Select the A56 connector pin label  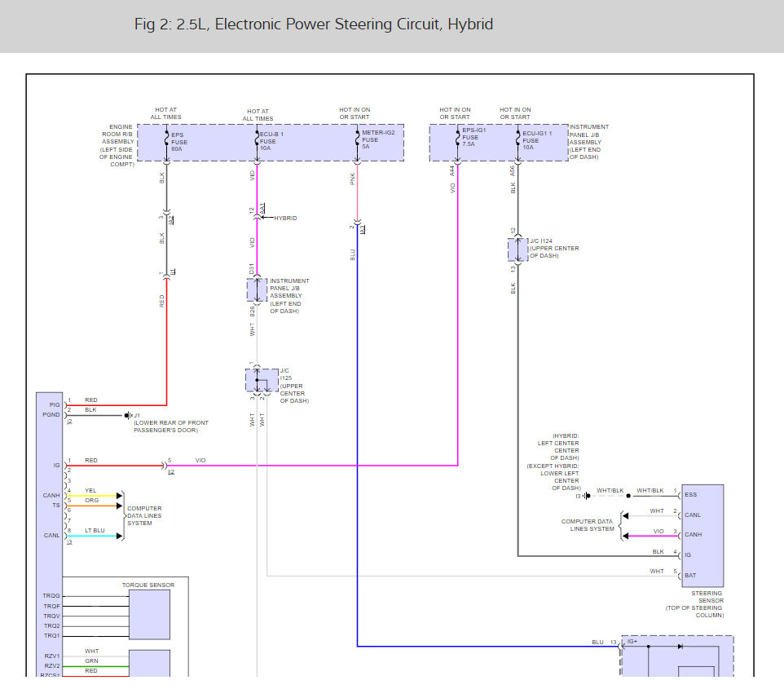513,170
